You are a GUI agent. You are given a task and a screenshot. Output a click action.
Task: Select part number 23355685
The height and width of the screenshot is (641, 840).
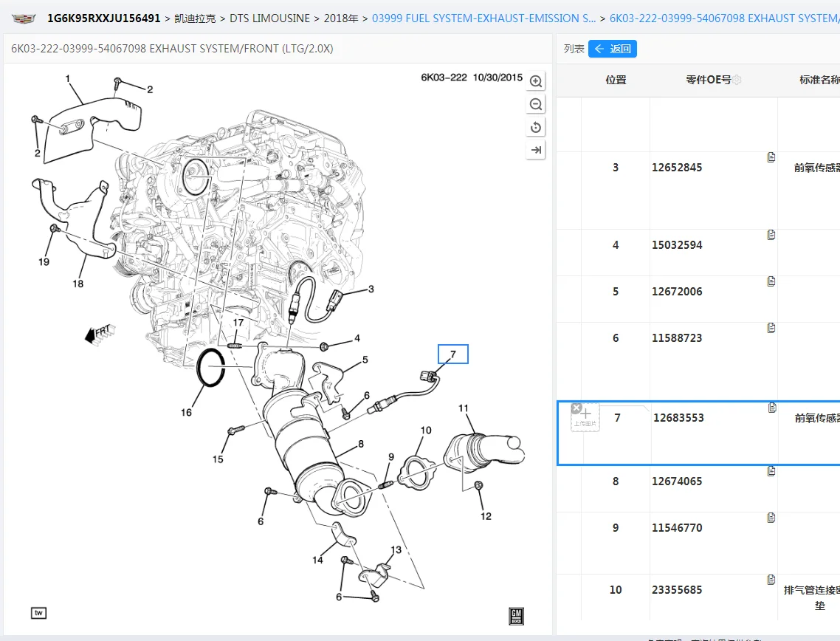[677, 590]
